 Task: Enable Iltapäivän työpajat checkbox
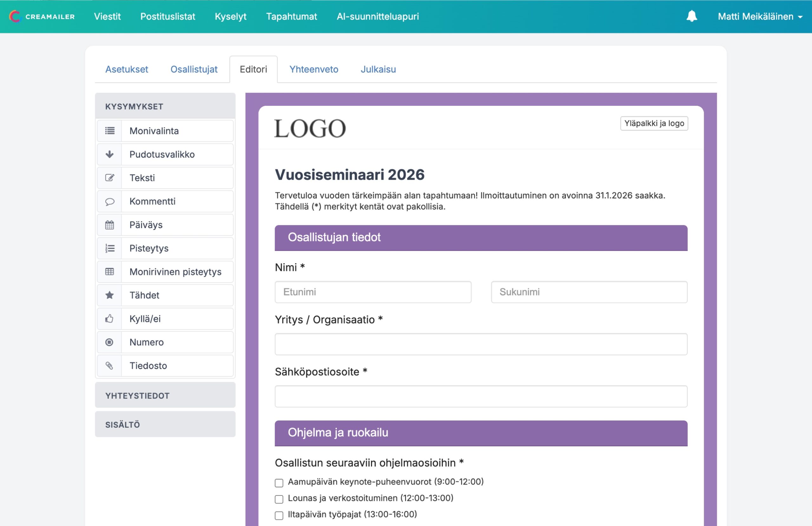[x=279, y=515]
